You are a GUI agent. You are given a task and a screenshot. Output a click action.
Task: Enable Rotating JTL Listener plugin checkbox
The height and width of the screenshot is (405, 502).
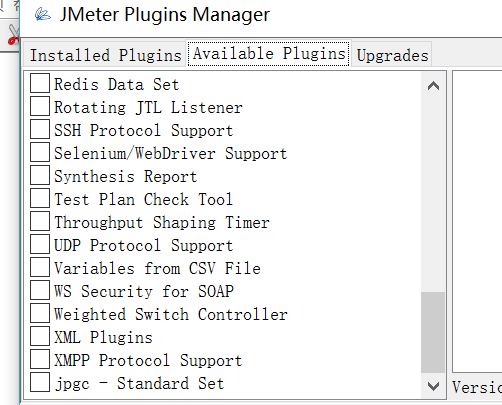tap(40, 106)
